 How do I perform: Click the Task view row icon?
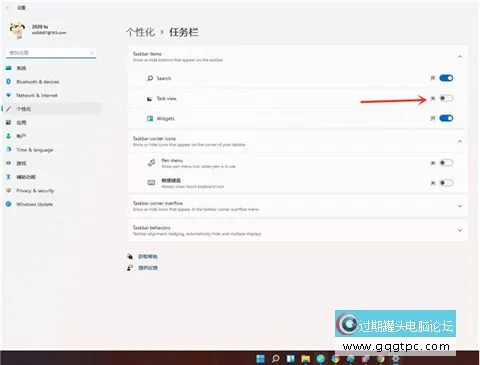pos(150,99)
